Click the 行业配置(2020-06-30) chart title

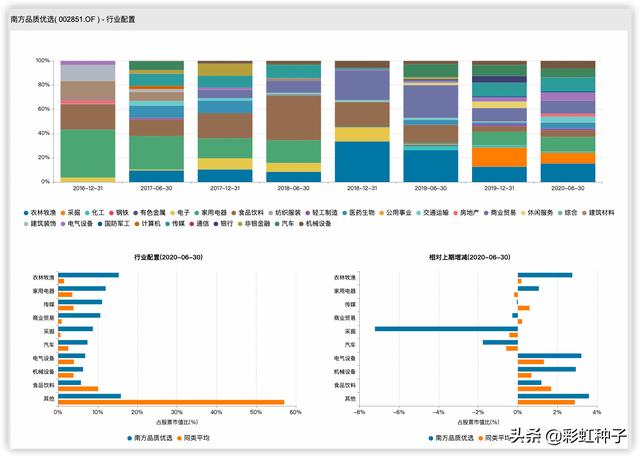click(x=169, y=257)
